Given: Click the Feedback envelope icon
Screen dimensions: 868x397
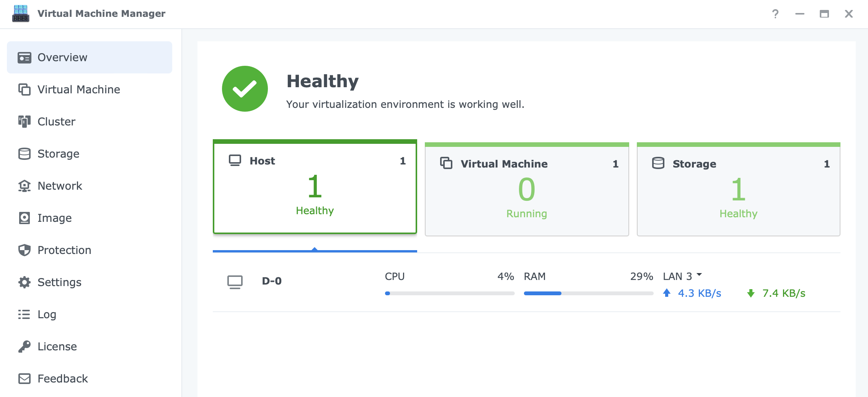Looking at the screenshot, I should coord(24,379).
